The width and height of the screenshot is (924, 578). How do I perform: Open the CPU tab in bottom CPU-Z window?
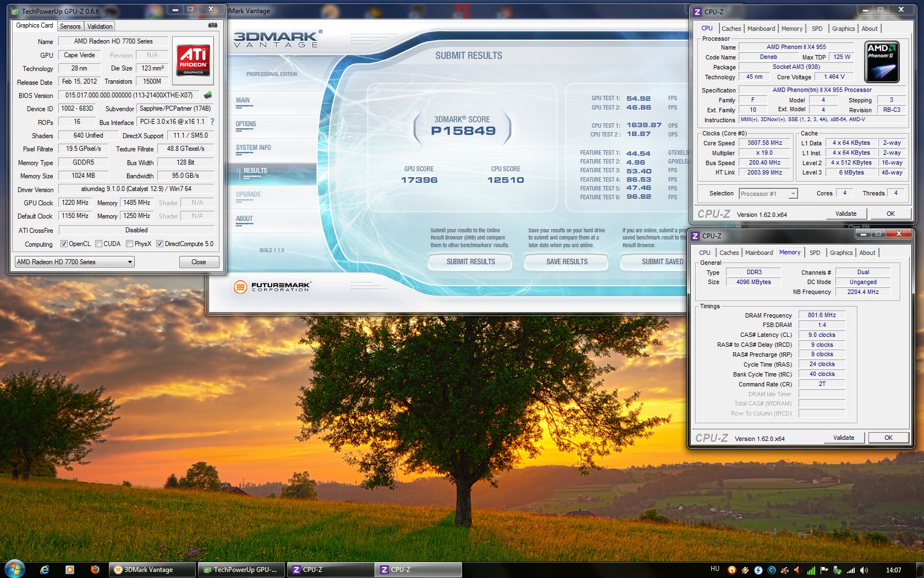[705, 253]
